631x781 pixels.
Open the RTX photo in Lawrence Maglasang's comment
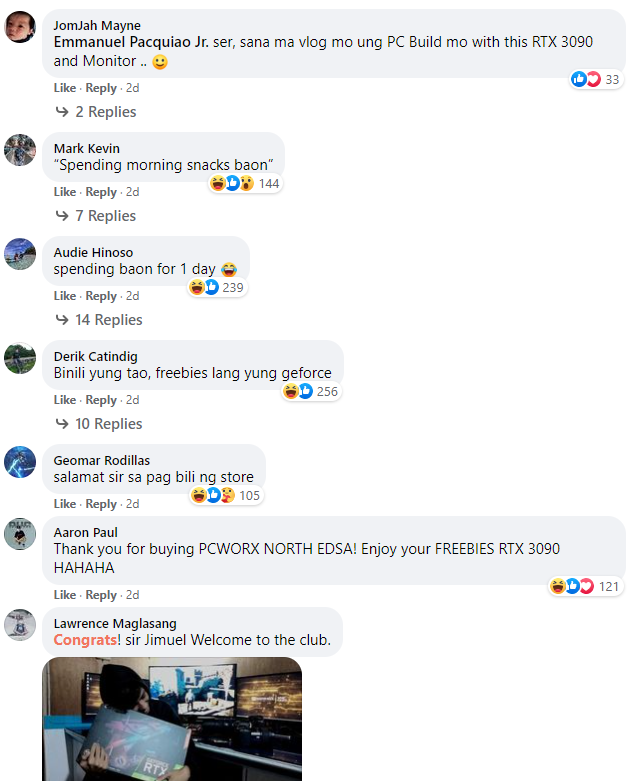[172, 719]
